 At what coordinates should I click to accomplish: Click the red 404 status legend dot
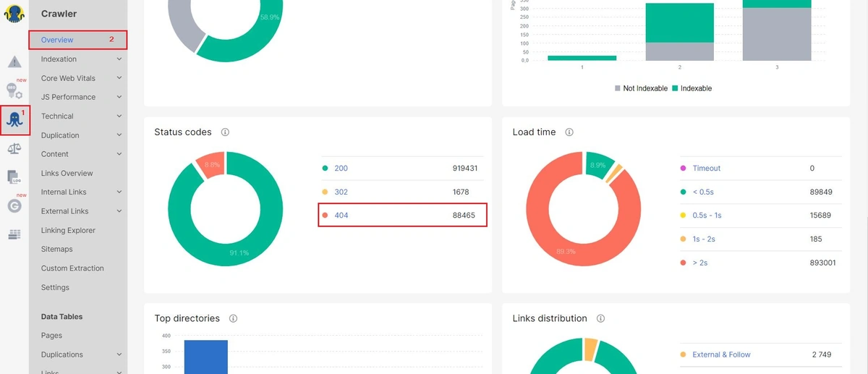click(325, 216)
